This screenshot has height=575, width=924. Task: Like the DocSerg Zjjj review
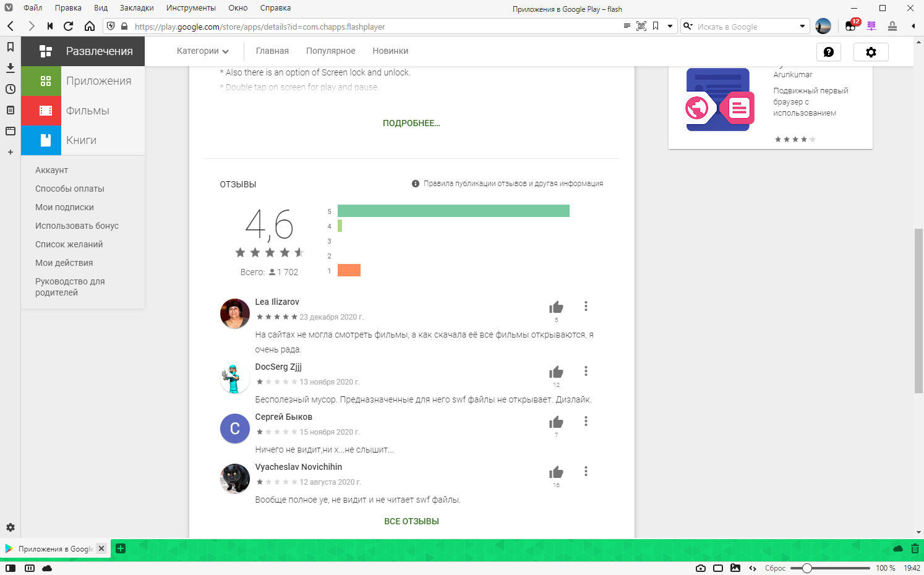point(556,372)
